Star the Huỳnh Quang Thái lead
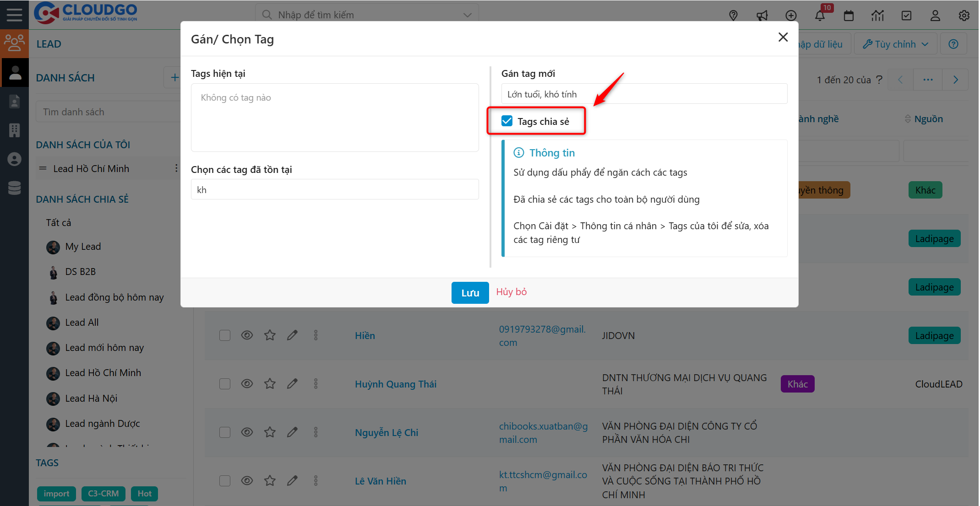The height and width of the screenshot is (506, 980). click(270, 384)
